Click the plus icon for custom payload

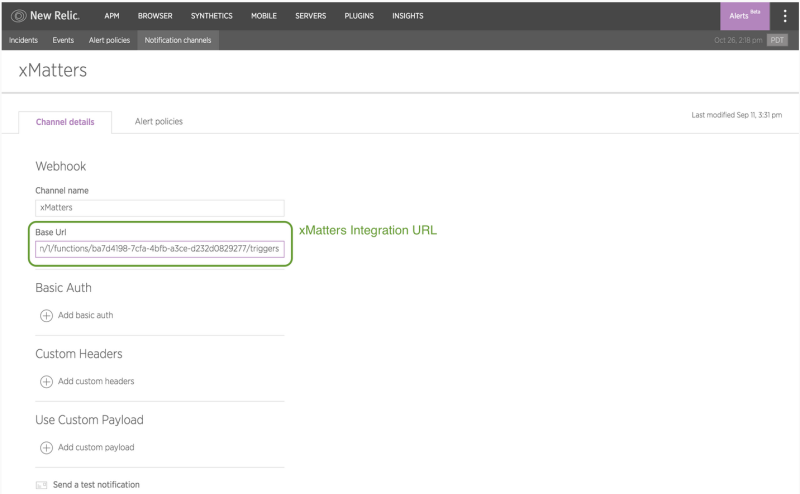(x=46, y=447)
